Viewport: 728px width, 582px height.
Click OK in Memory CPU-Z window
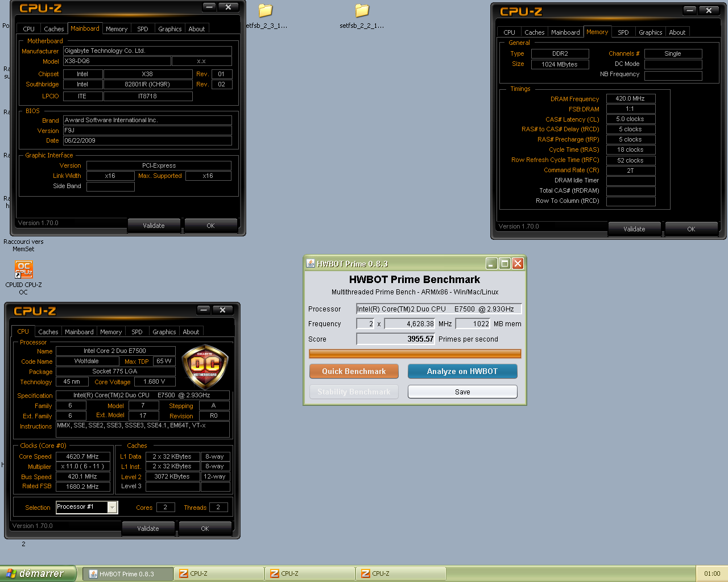691,229
